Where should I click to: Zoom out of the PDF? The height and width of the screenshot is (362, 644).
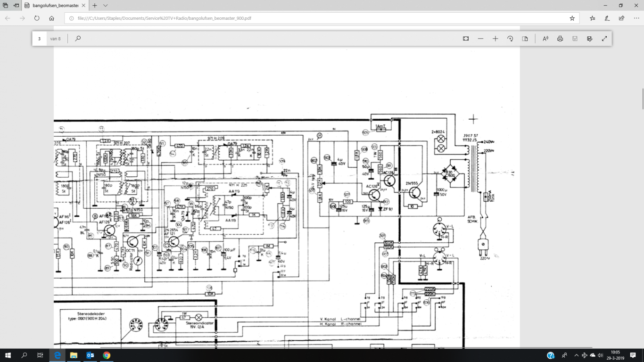[x=480, y=39]
